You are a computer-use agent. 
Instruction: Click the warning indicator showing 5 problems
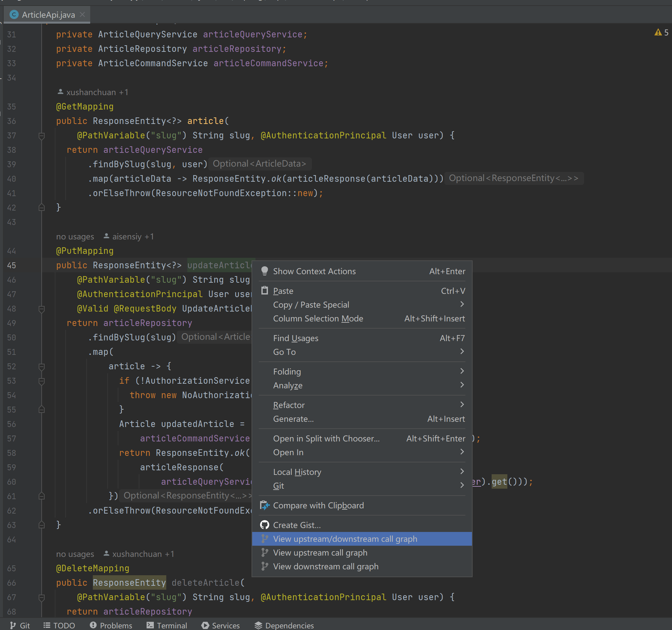(661, 32)
